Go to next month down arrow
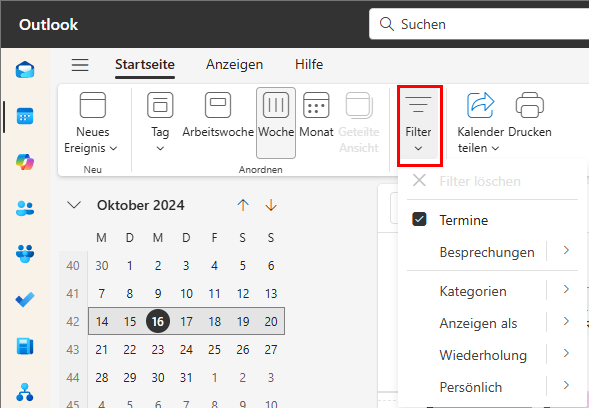This screenshot has width=589, height=408. point(271,205)
